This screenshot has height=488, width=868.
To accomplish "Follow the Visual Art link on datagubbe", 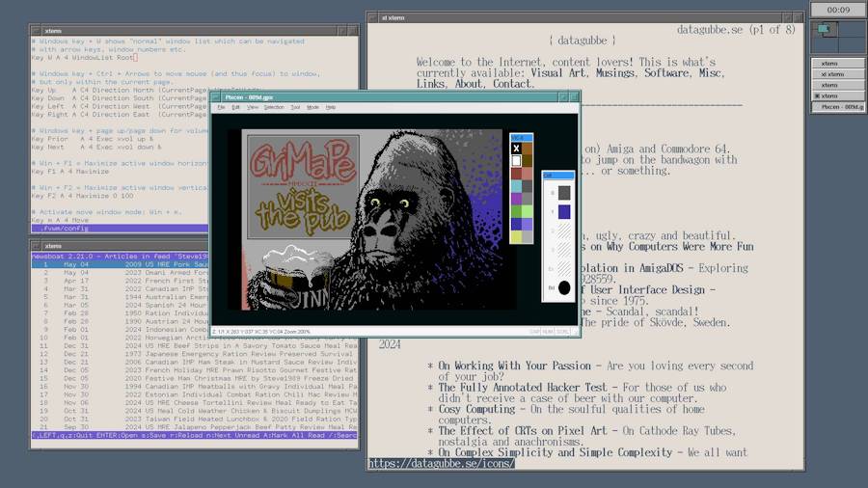I will [x=557, y=73].
